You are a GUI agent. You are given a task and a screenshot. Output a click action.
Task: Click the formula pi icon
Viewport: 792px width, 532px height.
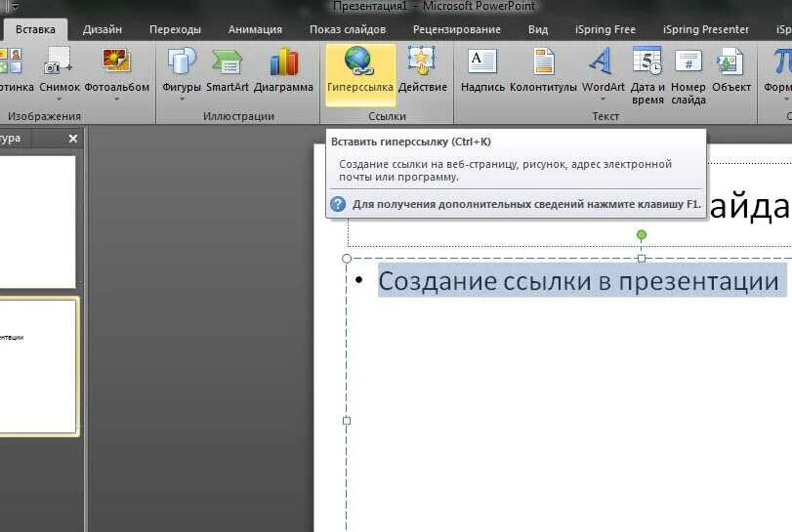[782, 61]
